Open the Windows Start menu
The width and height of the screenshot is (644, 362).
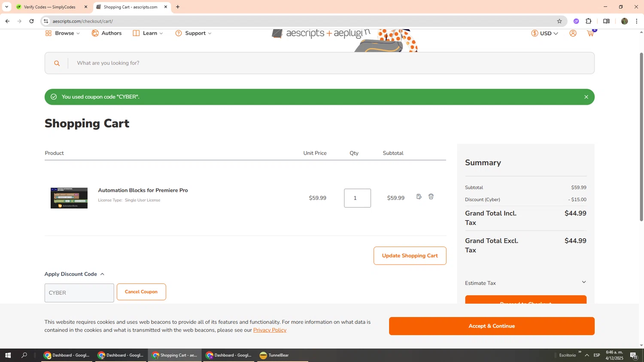[8, 355]
